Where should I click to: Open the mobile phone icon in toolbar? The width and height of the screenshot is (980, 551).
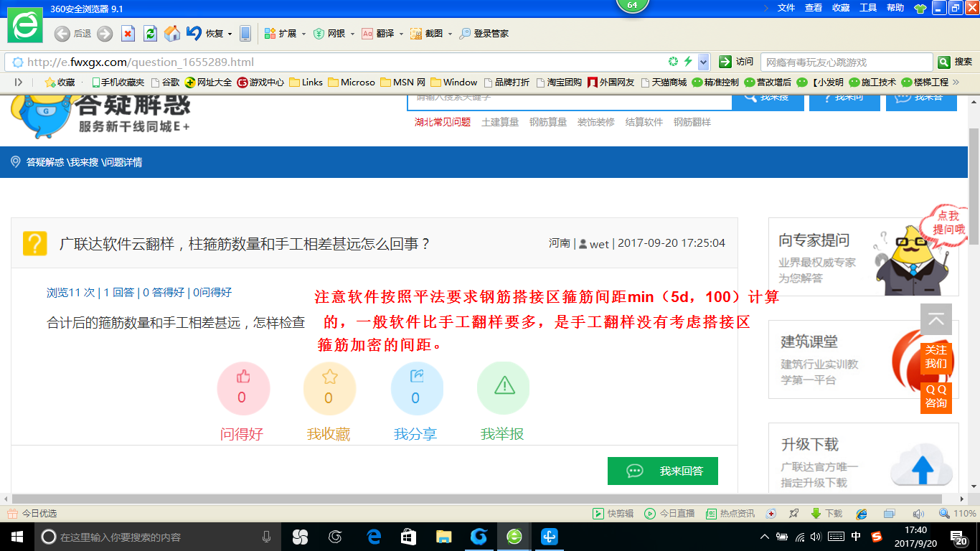pos(245,34)
